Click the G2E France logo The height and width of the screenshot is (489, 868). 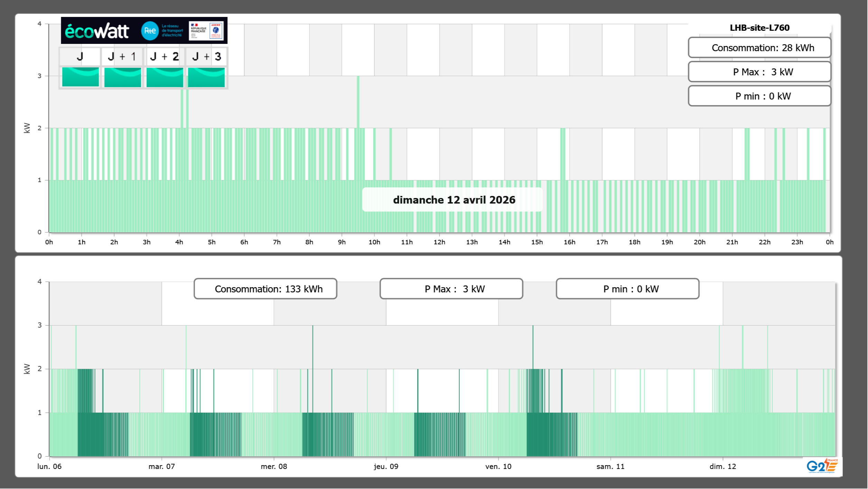[x=822, y=466]
